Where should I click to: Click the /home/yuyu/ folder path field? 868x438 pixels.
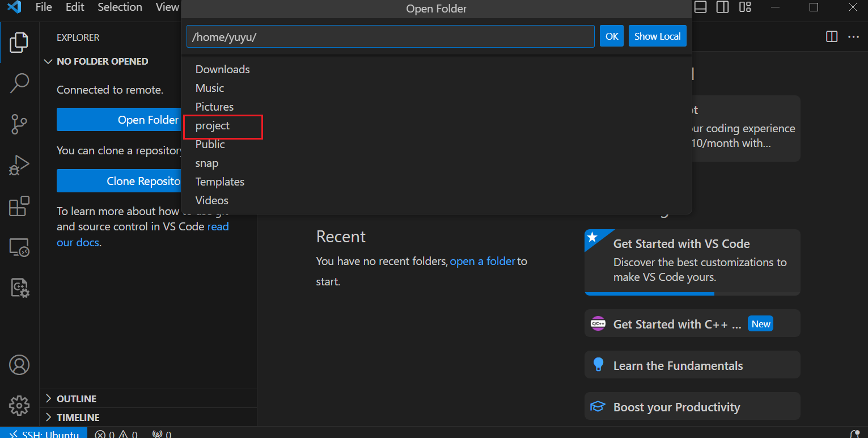coord(390,36)
